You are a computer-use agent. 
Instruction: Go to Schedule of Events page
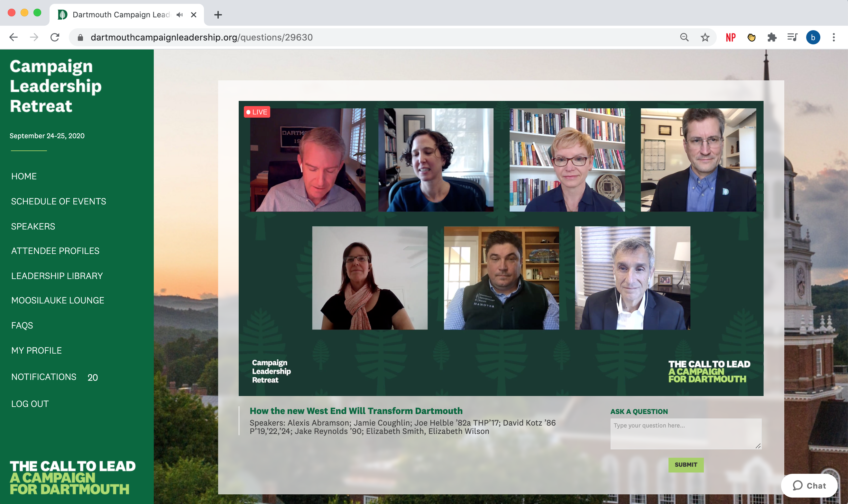[59, 201]
